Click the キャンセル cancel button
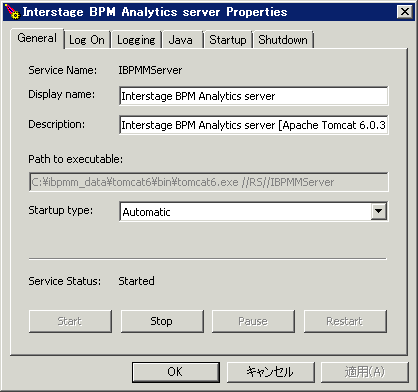The image size is (418, 392). pos(271,372)
